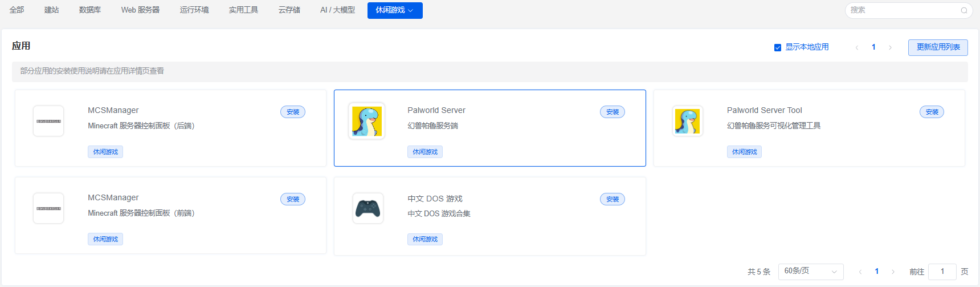Switch to the 运行环境 tab

[x=194, y=10]
